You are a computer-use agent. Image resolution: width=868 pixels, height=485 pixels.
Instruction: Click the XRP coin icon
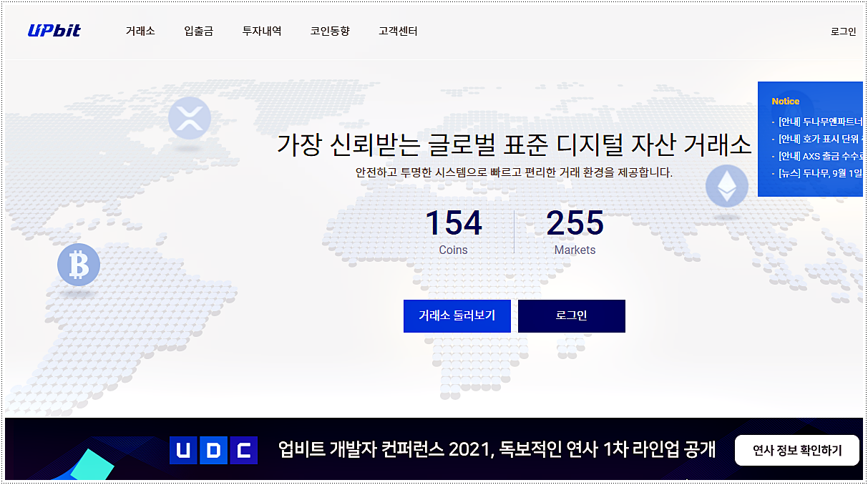point(190,118)
